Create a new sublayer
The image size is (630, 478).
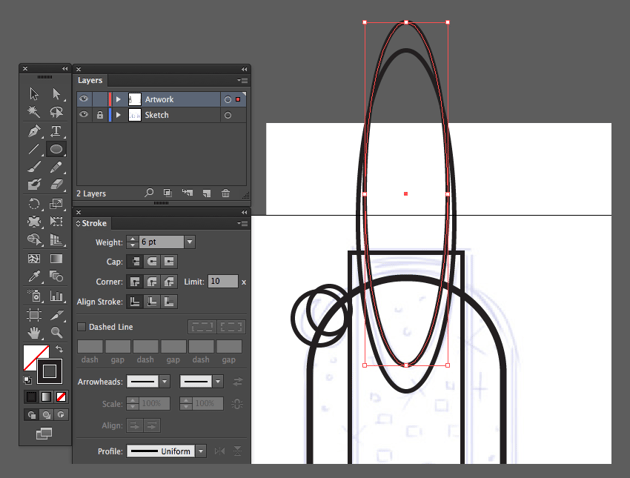click(x=187, y=193)
